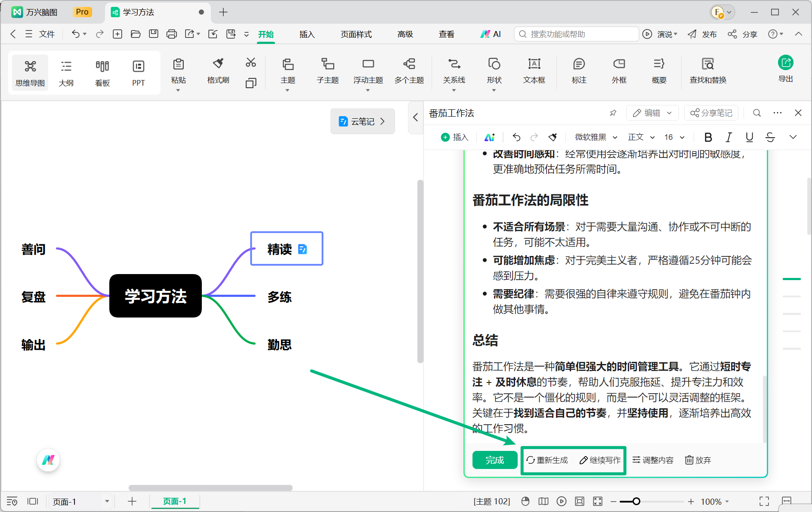Open the 100% zoom level dropdown
The height and width of the screenshot is (512, 812).
[715, 502]
